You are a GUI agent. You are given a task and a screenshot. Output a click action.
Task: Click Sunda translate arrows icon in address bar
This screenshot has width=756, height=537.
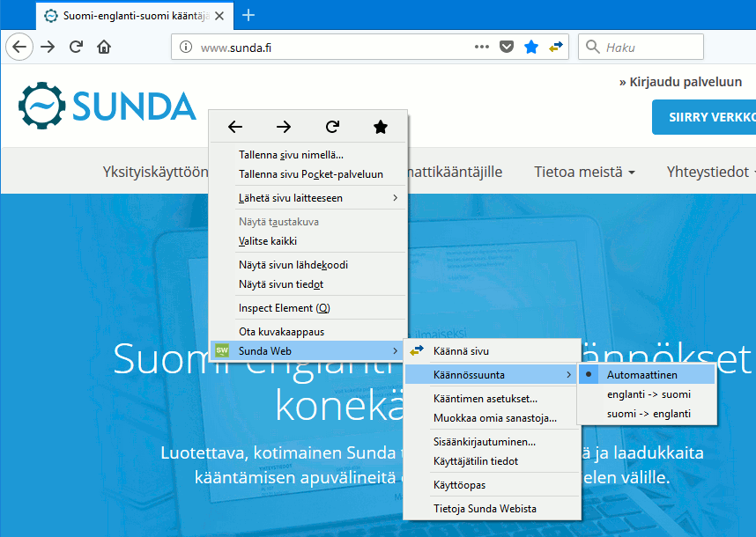[555, 47]
